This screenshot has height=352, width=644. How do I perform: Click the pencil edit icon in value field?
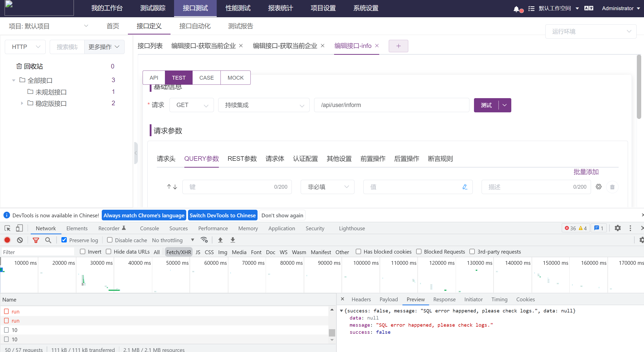[x=465, y=187]
